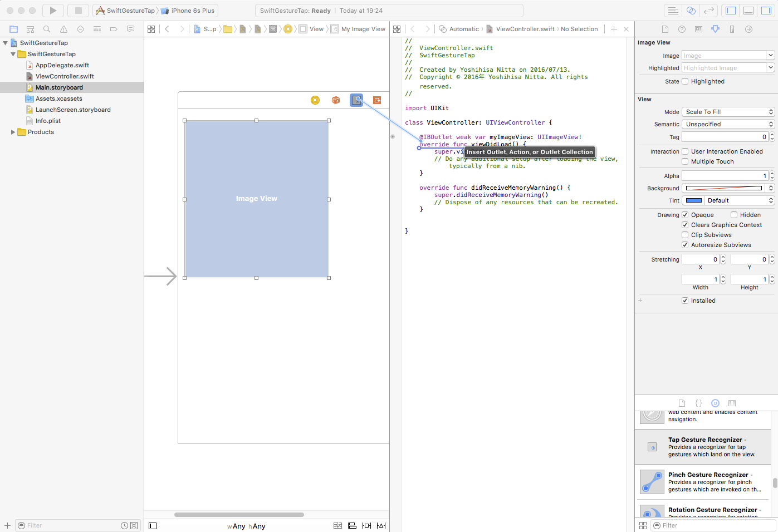Open the Find navigator
This screenshot has height=532, width=778.
point(47,29)
